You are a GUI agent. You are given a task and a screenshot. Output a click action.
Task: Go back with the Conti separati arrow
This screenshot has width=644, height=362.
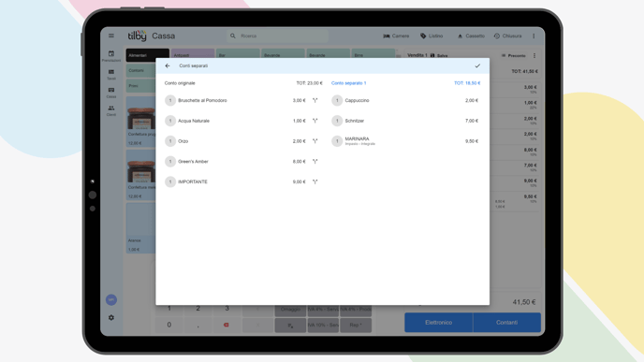coord(168,65)
